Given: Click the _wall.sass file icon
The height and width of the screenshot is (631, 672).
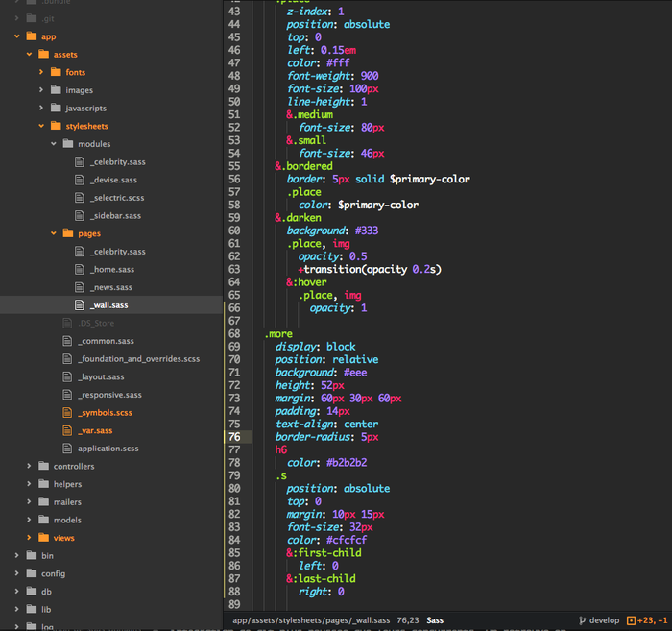Looking at the screenshot, I should [x=80, y=305].
